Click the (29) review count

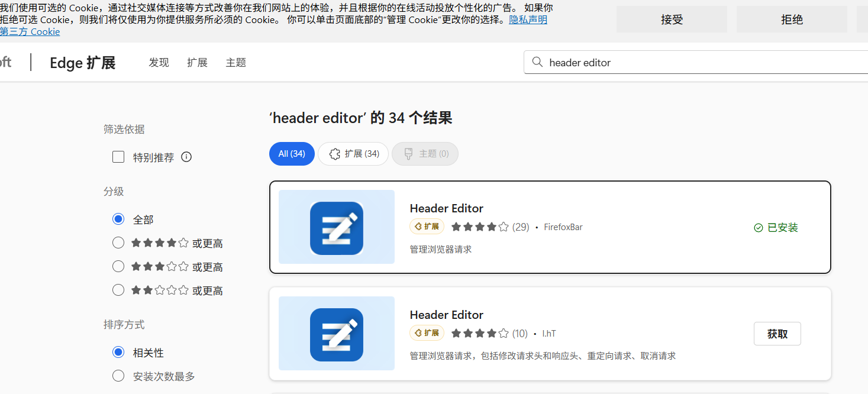tap(521, 227)
